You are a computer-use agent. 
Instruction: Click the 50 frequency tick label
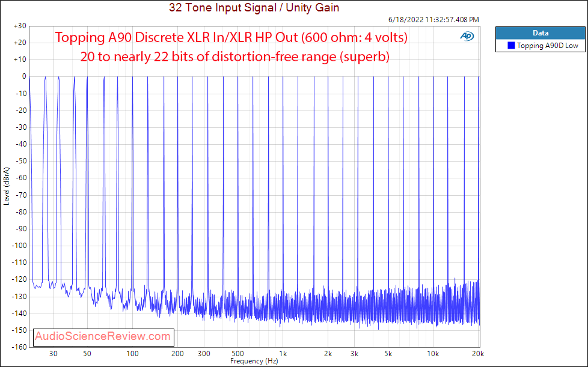tap(87, 354)
